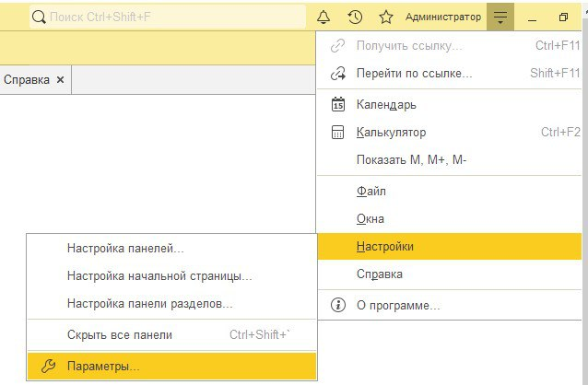Open Параметры from the settings submenu
The height and width of the screenshot is (385, 588).
[171, 366]
